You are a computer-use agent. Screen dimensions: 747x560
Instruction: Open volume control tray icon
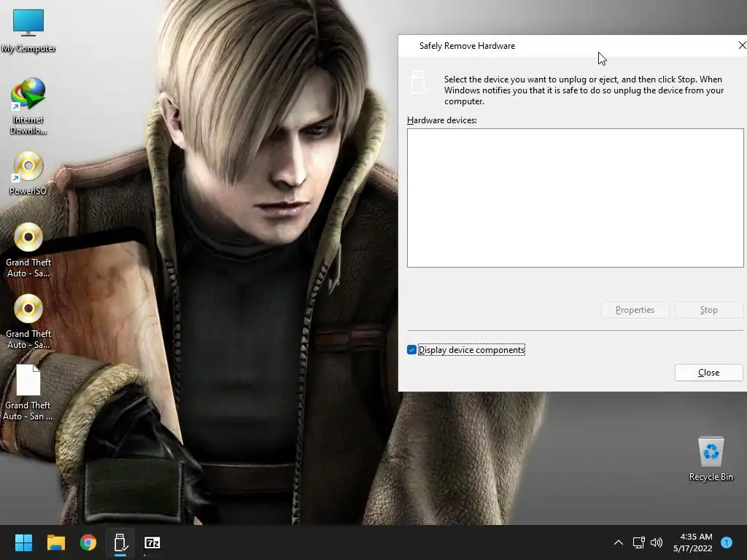(657, 542)
